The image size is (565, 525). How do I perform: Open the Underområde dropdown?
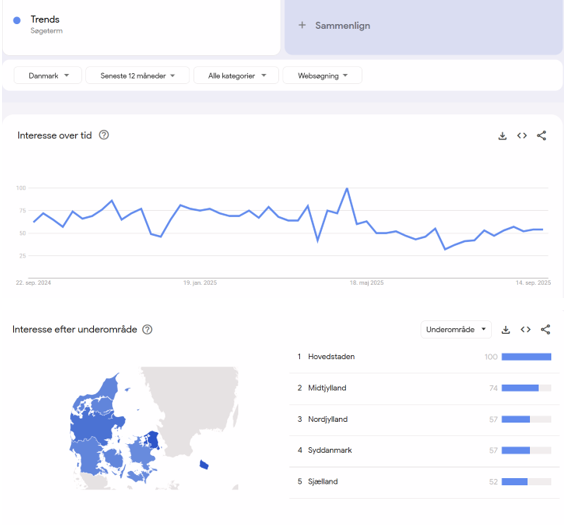(x=456, y=329)
